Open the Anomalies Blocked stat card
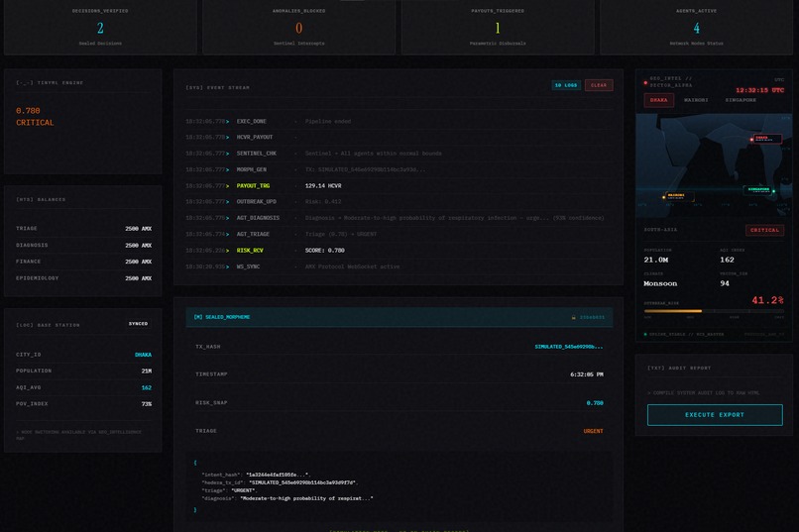This screenshot has width=799, height=532. tap(299, 27)
